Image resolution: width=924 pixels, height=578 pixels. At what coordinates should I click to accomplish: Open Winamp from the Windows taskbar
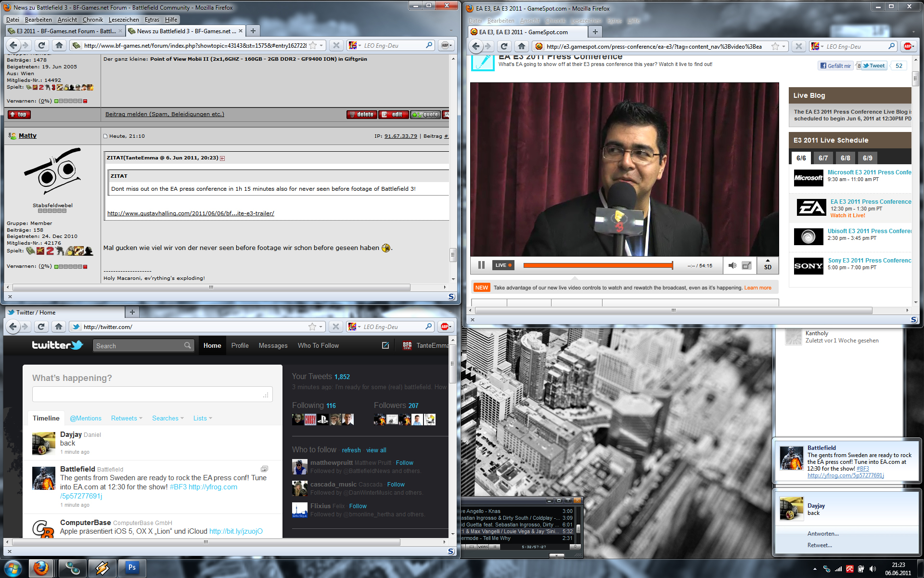(x=102, y=568)
